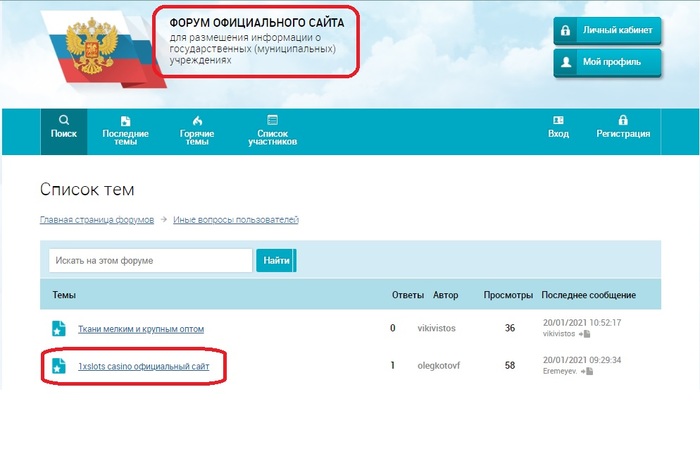Click the Вход login icon

(x=558, y=120)
